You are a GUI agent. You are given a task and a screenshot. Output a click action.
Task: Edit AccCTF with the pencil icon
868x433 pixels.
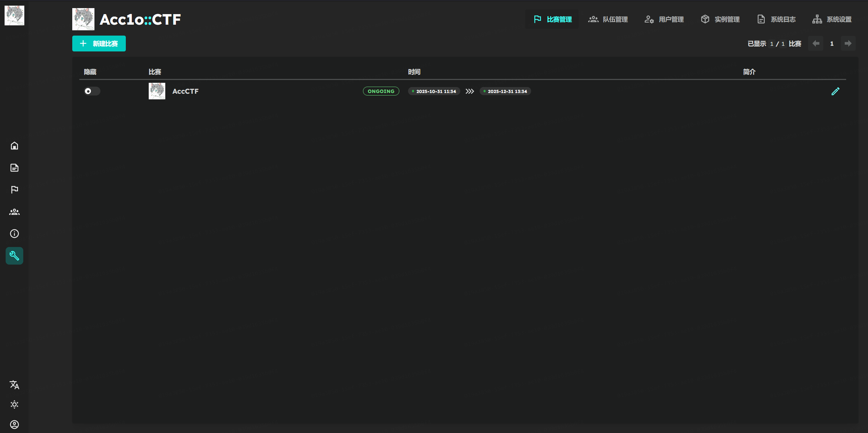click(835, 91)
